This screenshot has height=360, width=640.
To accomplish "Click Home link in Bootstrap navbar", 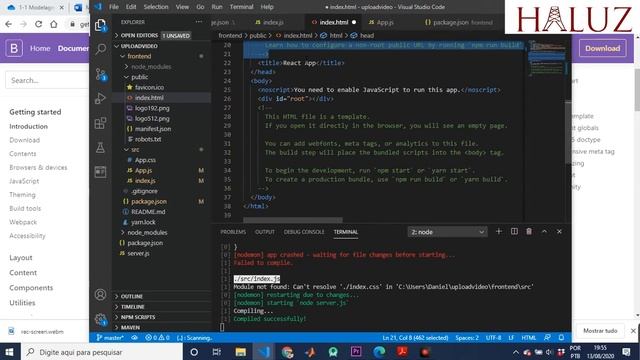I will click(40, 48).
